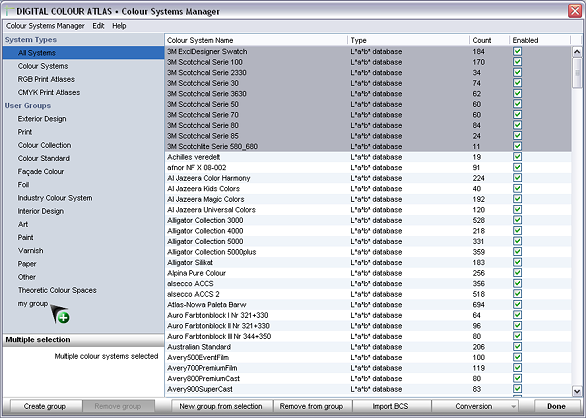Select Auro Farbtonblock I Nr 321+330
This screenshot has width=586, height=418.
(x=368, y=315)
